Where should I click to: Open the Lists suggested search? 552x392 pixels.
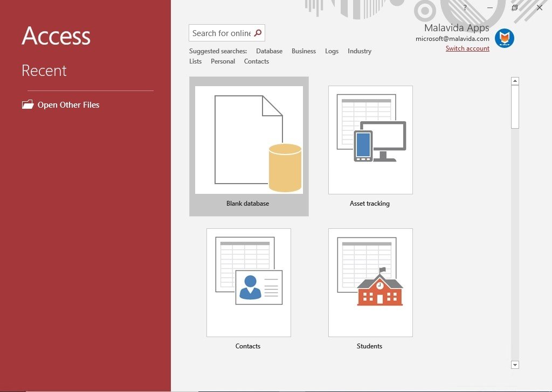click(x=195, y=61)
